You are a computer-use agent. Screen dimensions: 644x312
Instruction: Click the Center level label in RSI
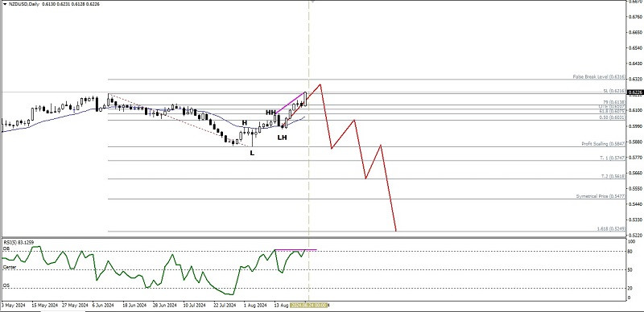(9, 267)
